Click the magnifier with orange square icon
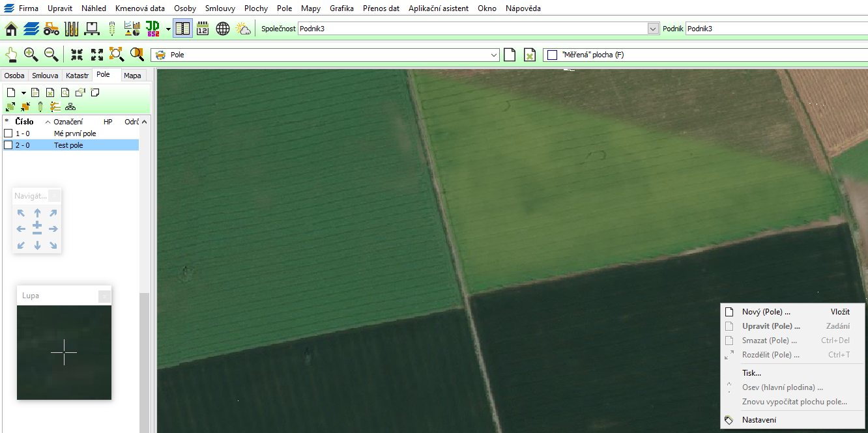868x433 pixels. (x=137, y=55)
